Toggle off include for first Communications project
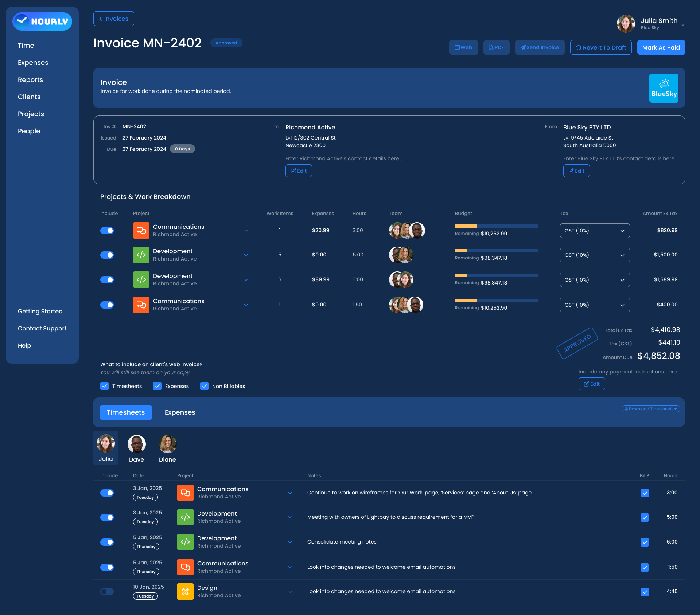 point(107,231)
